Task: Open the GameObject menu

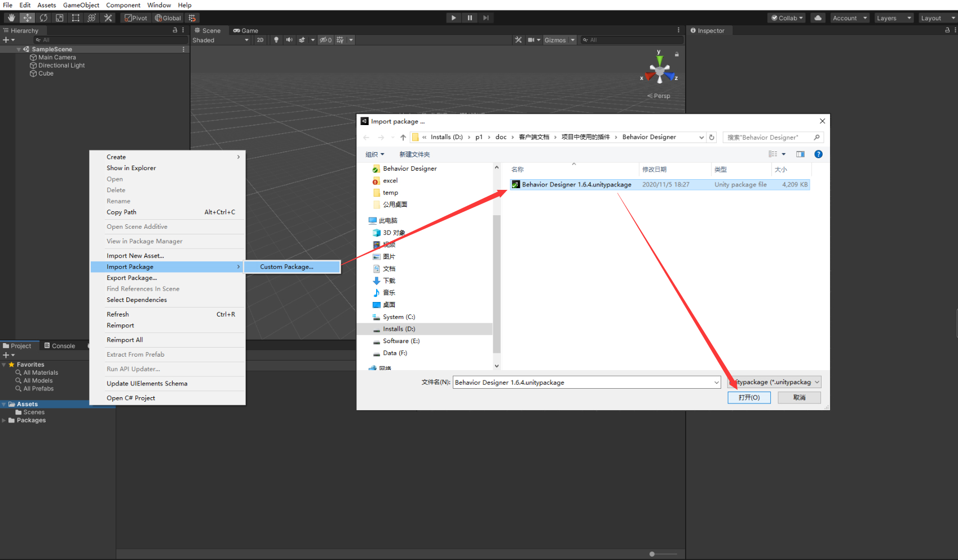Action: click(x=81, y=5)
